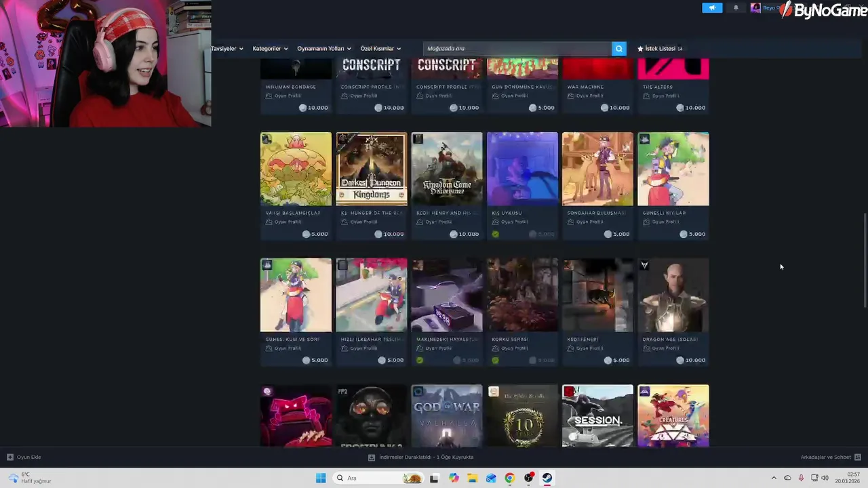Click 10.000 points price under Dragon Age (Solas)
Screen dimensions: 868x488
(690, 360)
